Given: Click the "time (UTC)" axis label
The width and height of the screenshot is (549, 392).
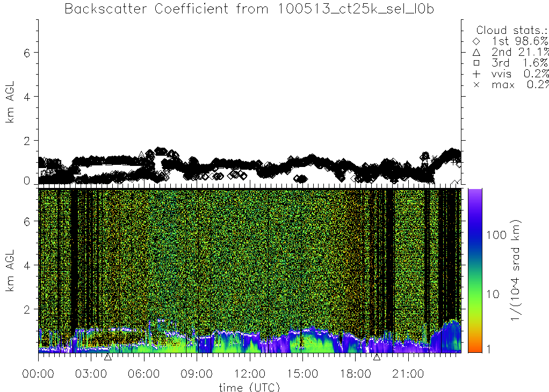Looking at the screenshot, I should [x=249, y=387].
